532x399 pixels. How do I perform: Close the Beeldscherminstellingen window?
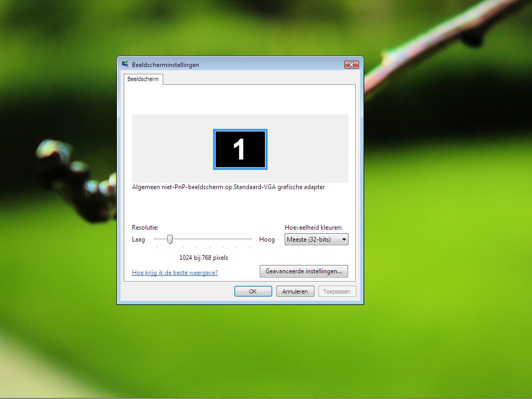(351, 64)
